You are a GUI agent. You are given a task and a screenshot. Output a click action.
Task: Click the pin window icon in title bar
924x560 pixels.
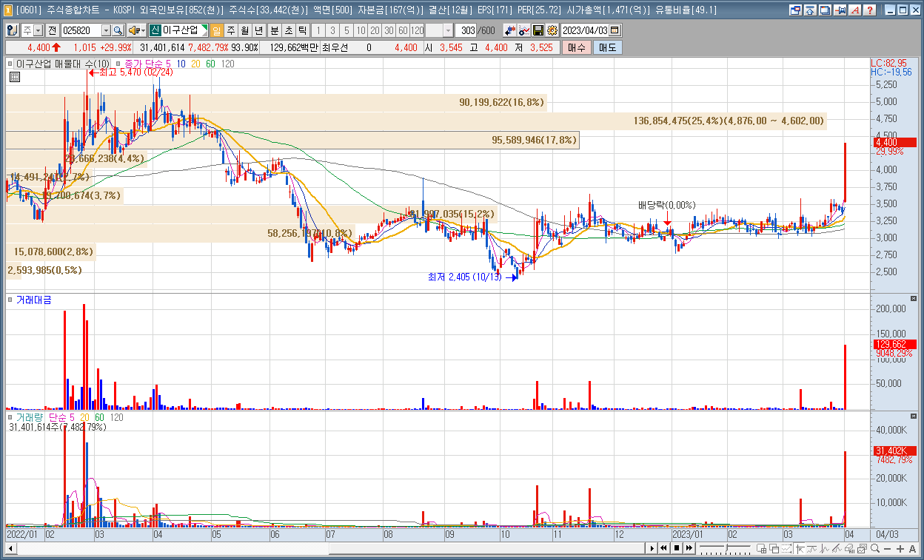point(840,10)
